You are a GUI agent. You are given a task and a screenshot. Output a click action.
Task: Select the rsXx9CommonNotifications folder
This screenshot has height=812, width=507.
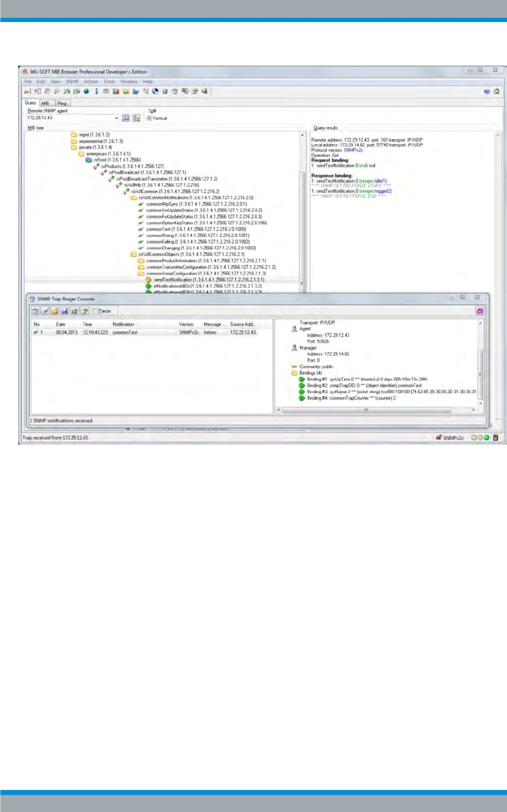tap(192, 197)
